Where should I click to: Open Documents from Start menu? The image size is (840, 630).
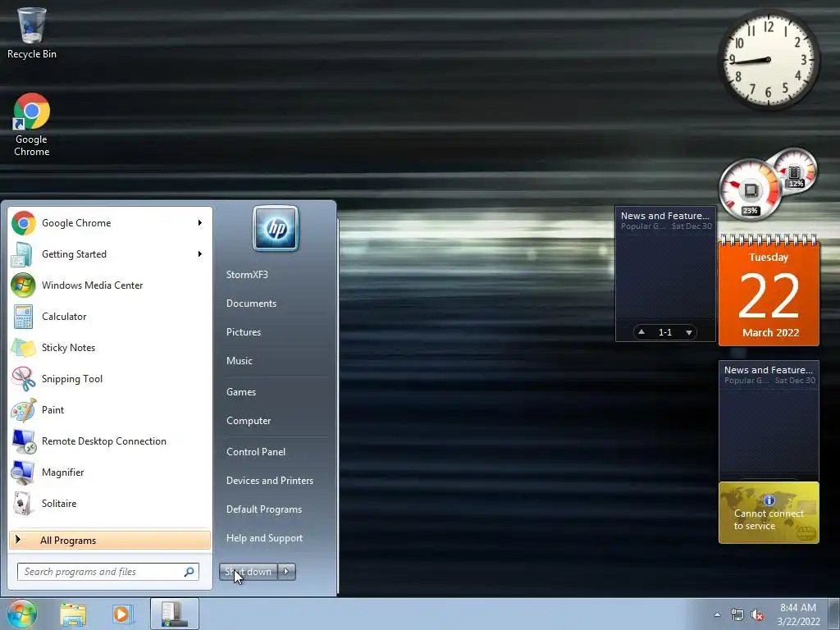point(251,304)
